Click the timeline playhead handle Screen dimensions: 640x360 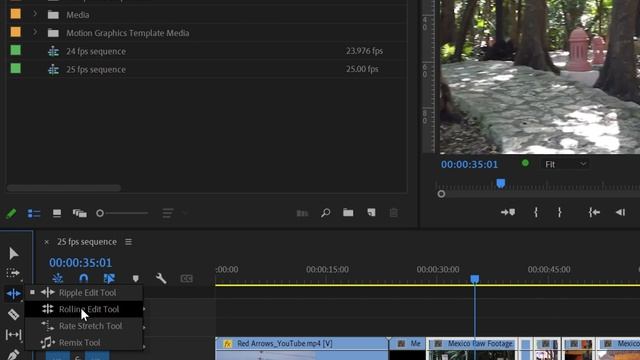coord(474,279)
